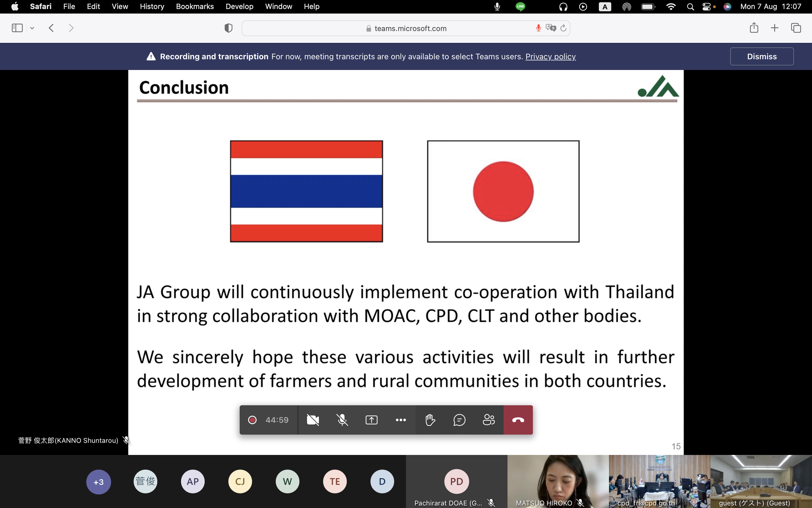Select the W participant avatar
Viewport: 812px width, 508px height.
click(288, 481)
